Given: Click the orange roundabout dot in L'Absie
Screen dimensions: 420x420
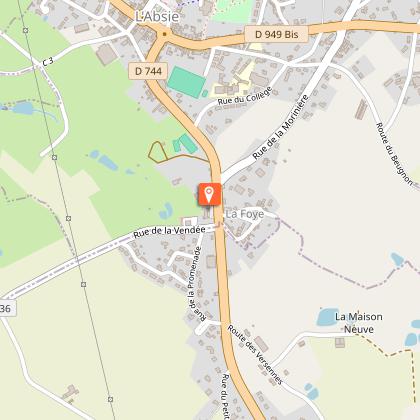Looking at the screenshot, I should [164, 34].
